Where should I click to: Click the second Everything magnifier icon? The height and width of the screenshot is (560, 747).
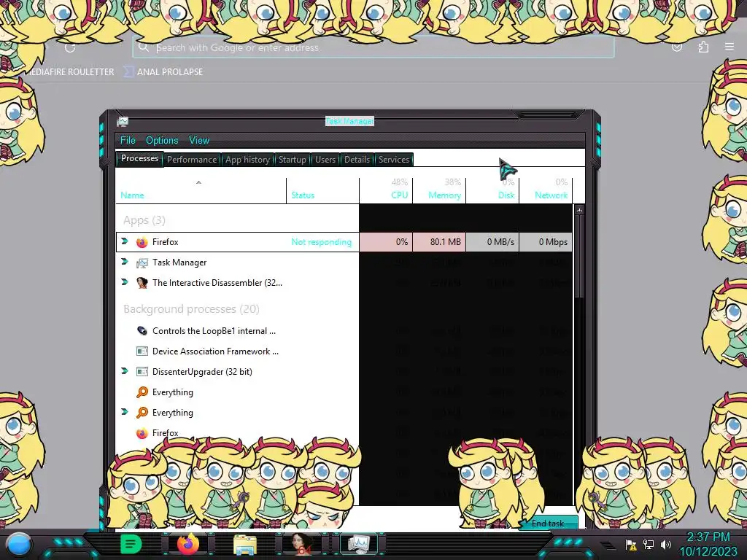(142, 413)
